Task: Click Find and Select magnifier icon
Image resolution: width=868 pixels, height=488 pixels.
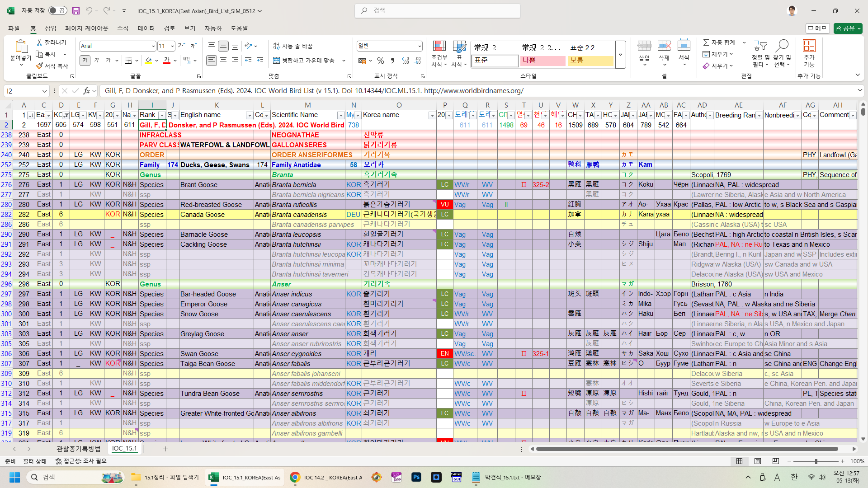Action: (782, 46)
